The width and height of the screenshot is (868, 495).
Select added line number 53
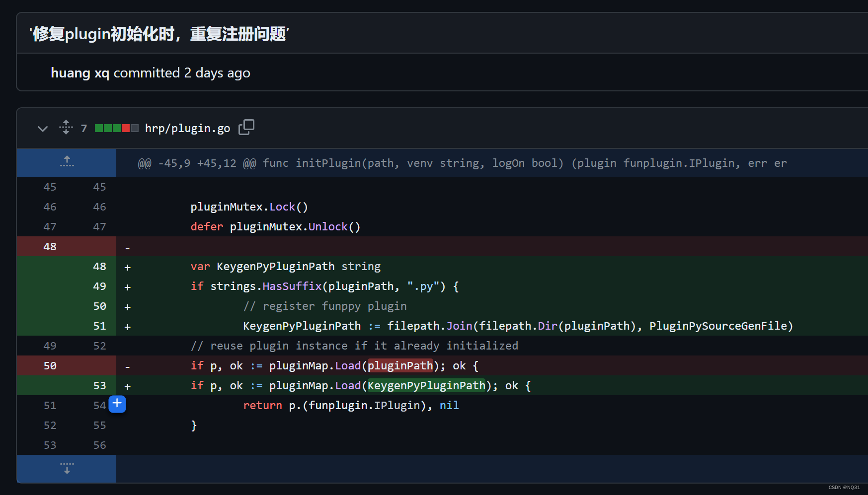pos(99,385)
